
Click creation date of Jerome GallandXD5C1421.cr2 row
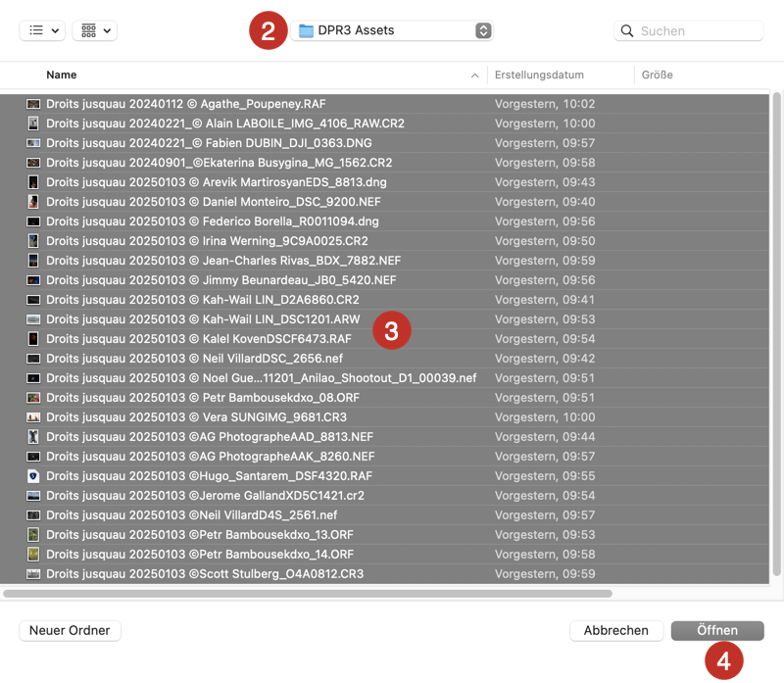545,496
